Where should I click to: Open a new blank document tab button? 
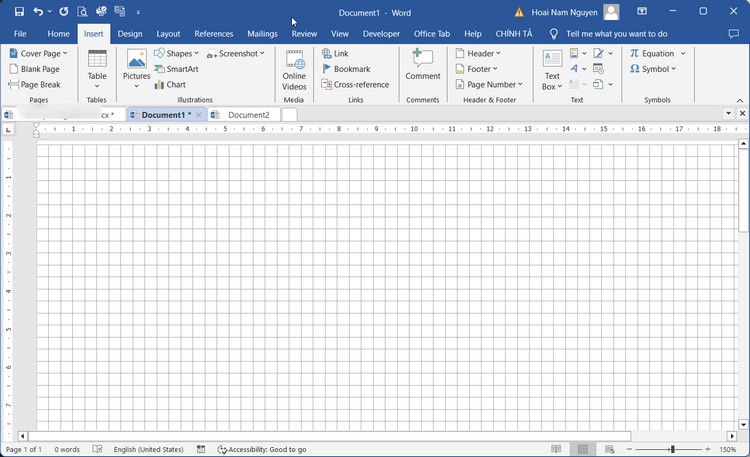click(x=289, y=115)
